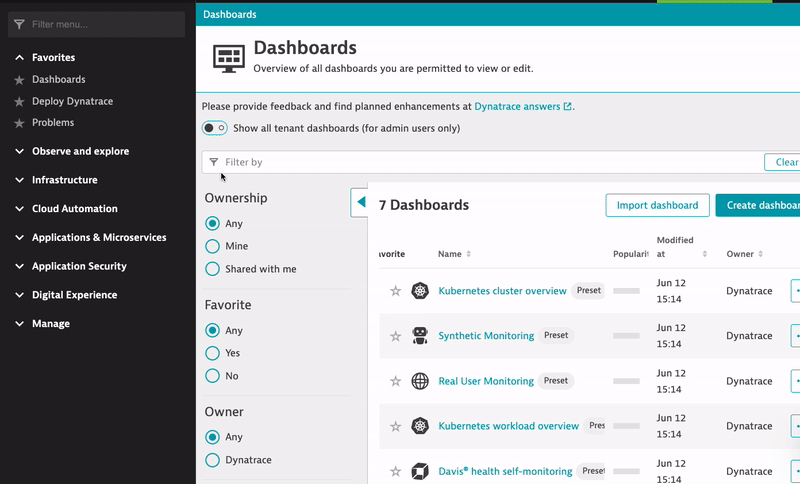Expand Digital Experience menu section
Viewport: 800px width, 484px height.
tap(19, 295)
